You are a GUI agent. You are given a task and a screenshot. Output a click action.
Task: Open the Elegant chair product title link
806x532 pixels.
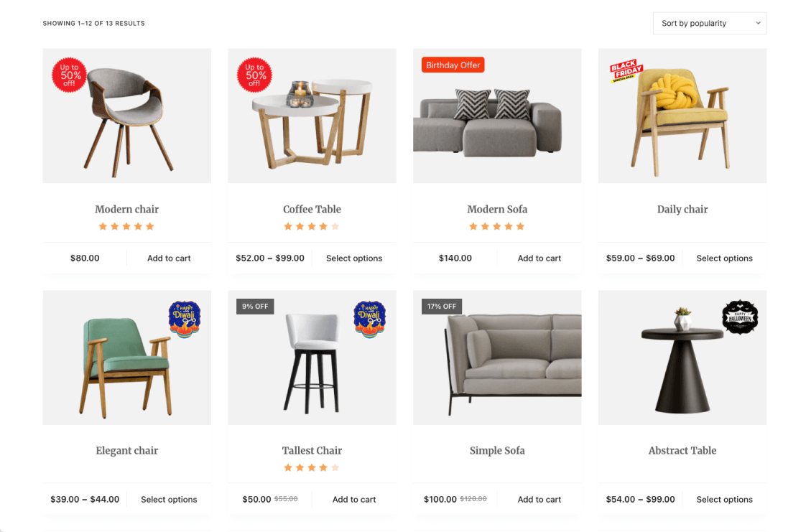click(127, 450)
